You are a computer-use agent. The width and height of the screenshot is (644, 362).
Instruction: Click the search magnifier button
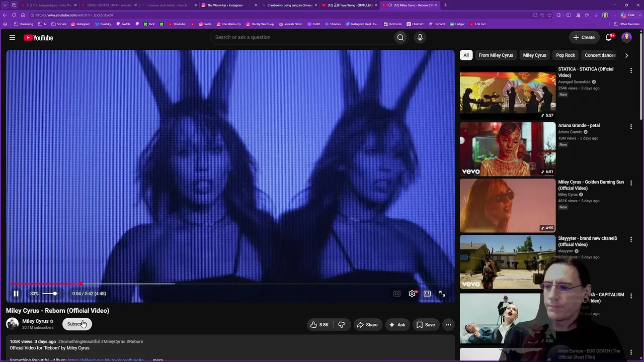400,37
